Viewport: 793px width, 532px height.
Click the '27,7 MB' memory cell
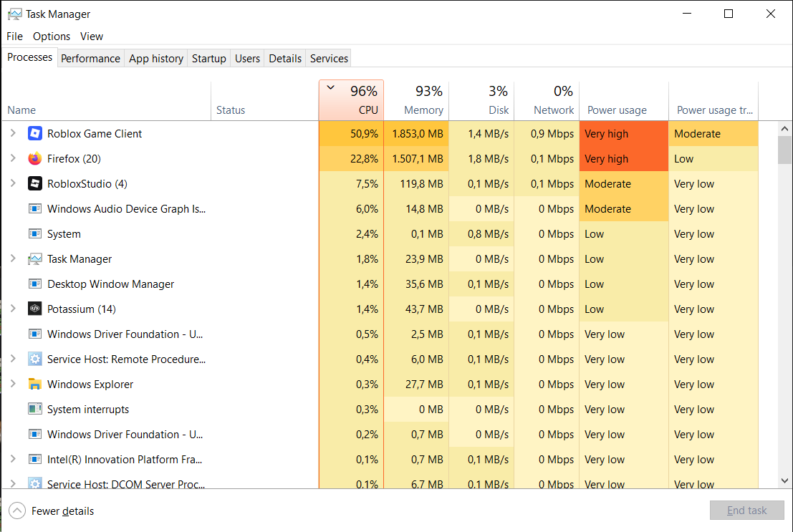point(416,385)
